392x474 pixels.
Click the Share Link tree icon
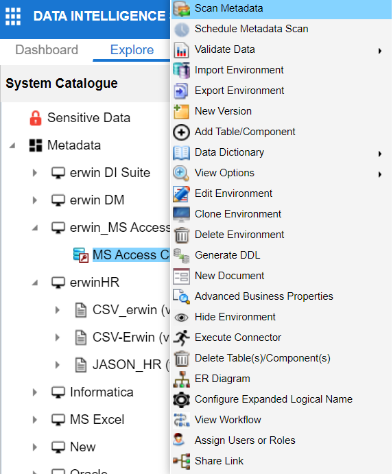pos(181,461)
